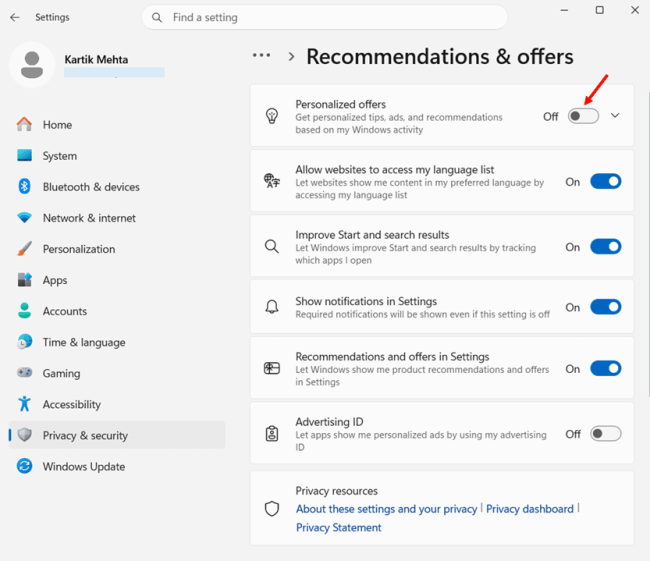650x561 pixels.
Task: Toggle Recommendations and offers in Settings
Action: pyautogui.click(x=606, y=369)
